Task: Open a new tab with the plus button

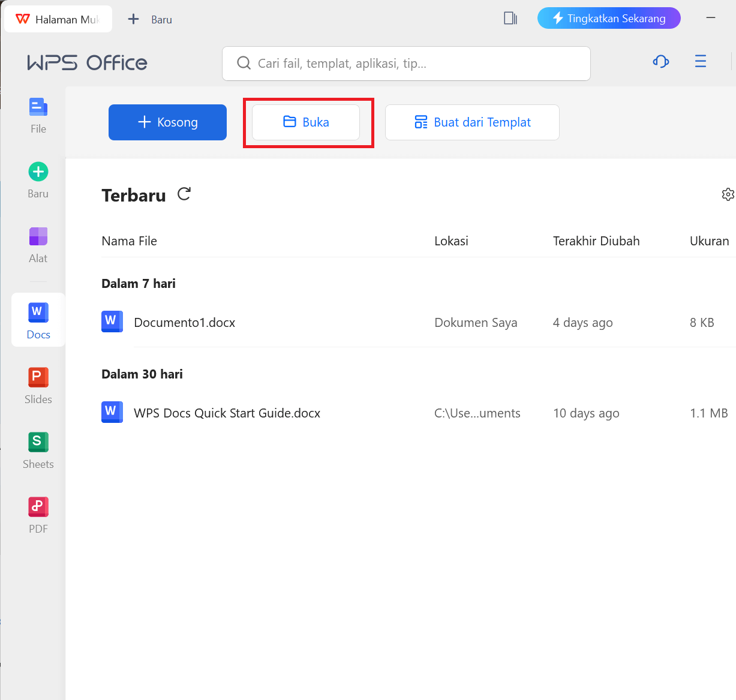Action: pyautogui.click(x=133, y=19)
